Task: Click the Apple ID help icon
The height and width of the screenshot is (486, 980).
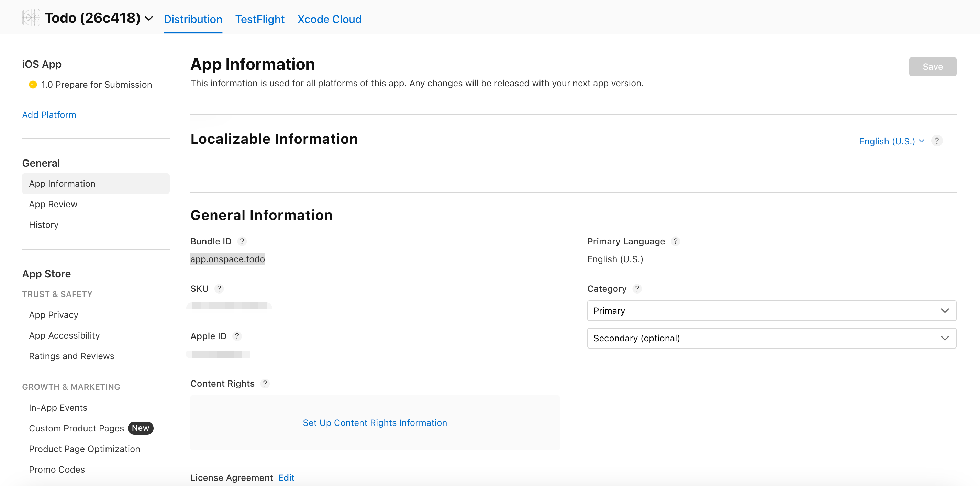Action: point(237,336)
